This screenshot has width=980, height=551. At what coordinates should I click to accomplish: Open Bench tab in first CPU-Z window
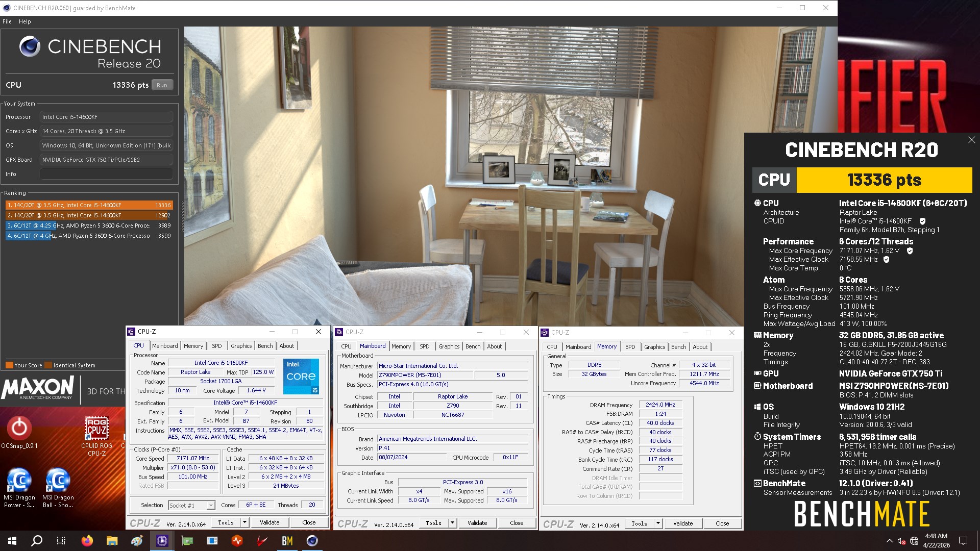pyautogui.click(x=265, y=346)
